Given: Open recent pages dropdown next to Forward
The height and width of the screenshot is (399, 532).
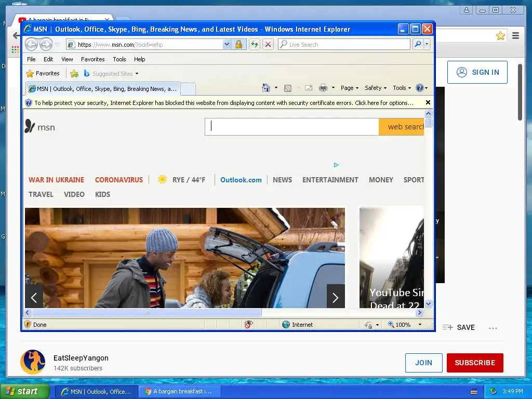Looking at the screenshot, I should point(57,45).
